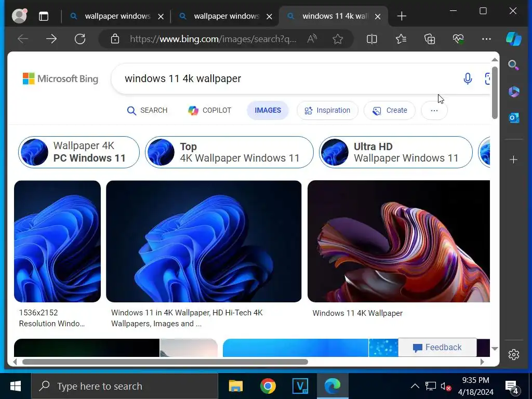Close the windows 11 4k wallpaper tab
This screenshot has width=532, height=399.
click(x=378, y=16)
